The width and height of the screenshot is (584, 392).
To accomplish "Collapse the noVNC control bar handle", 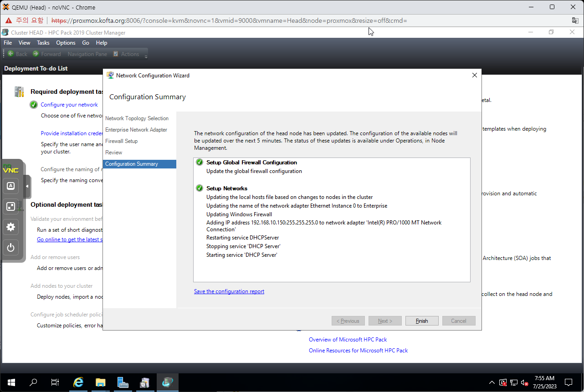I will coord(27,186).
